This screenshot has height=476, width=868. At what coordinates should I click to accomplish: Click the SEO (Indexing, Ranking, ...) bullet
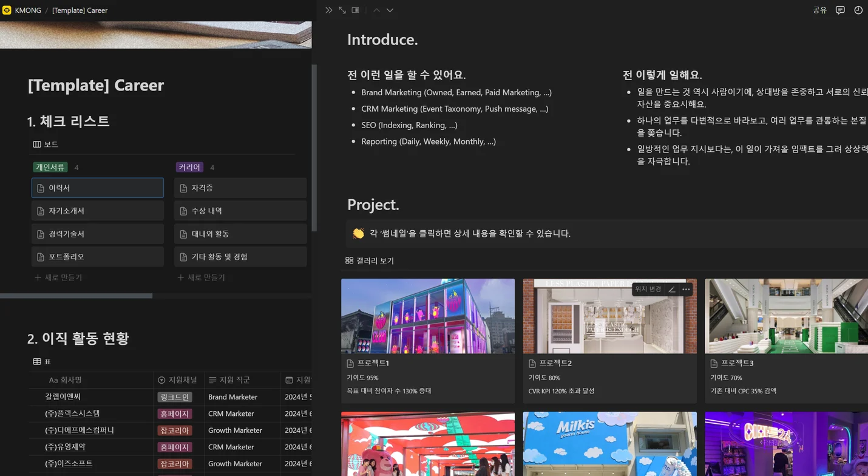[x=409, y=125]
